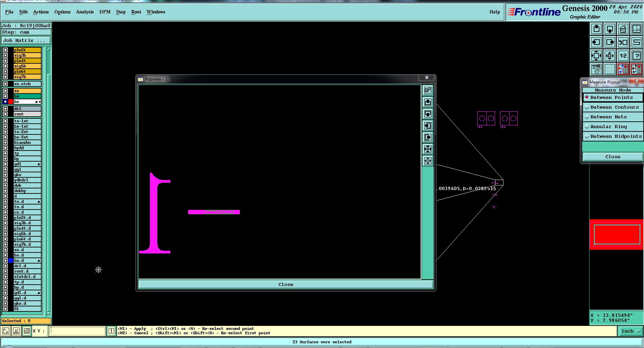The image size is (644, 348).
Task: Click the pan down icon in main toolbar
Action: (x=610, y=29)
